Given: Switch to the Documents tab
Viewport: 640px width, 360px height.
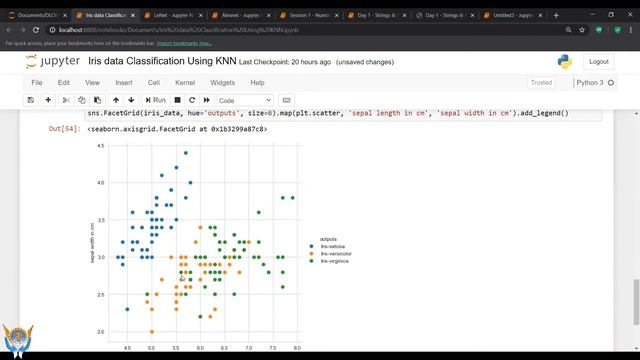Looking at the screenshot, I should click(37, 15).
